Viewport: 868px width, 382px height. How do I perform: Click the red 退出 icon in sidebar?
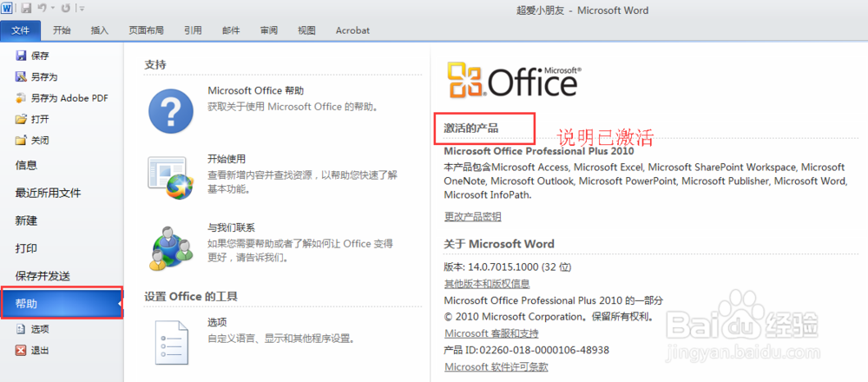pyautogui.click(x=21, y=351)
